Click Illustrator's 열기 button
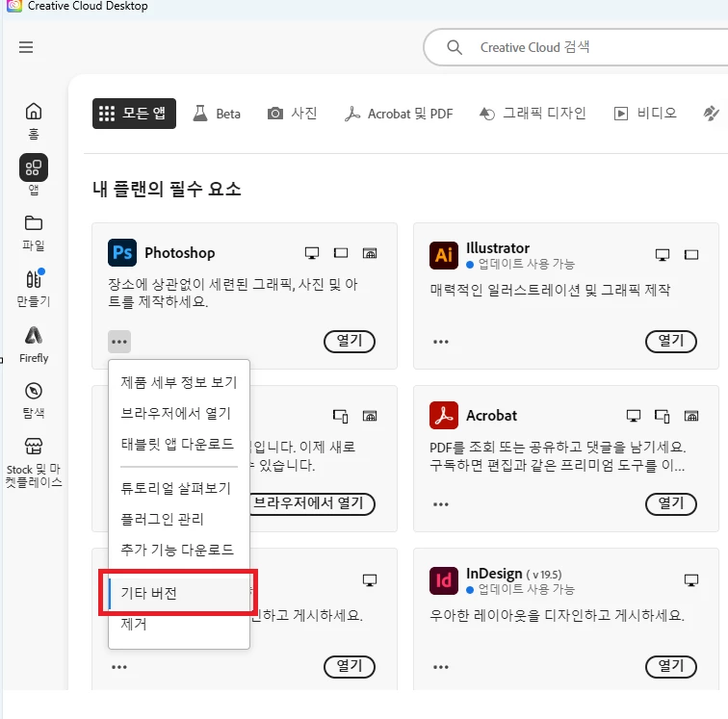 click(671, 341)
